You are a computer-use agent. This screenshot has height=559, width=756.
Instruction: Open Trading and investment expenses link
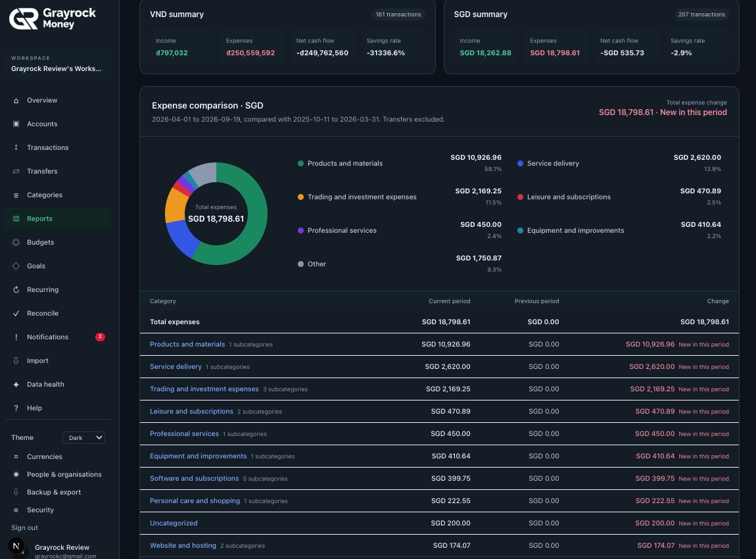[x=204, y=388]
